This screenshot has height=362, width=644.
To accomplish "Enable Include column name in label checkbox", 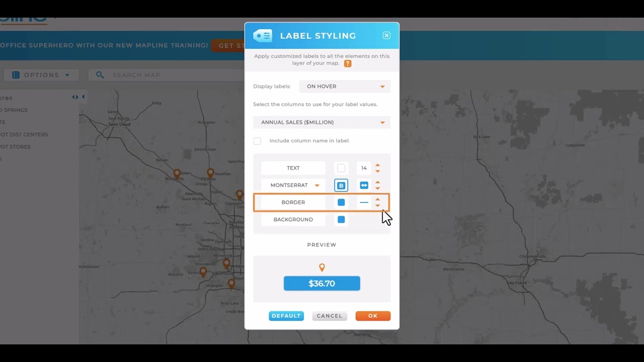I will point(258,141).
